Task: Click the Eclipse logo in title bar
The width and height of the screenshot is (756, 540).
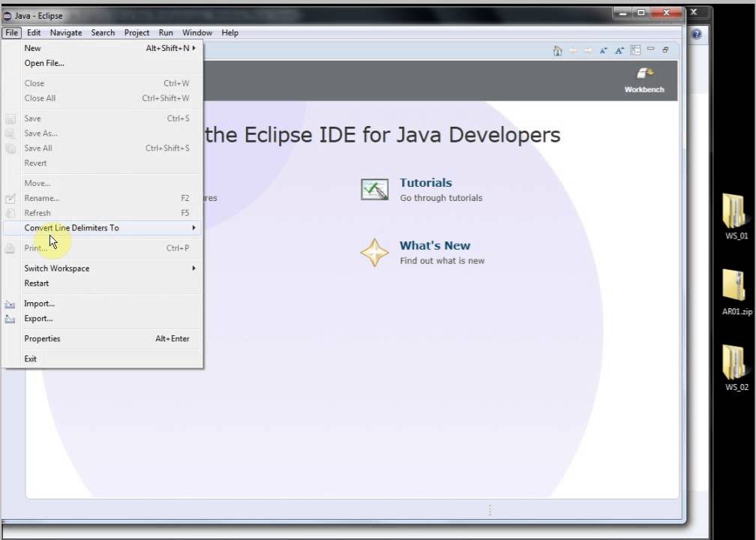Action: (7, 16)
